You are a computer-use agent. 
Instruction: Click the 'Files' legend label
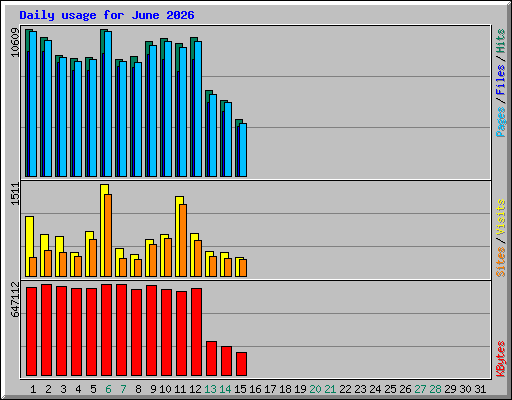pos(501,80)
